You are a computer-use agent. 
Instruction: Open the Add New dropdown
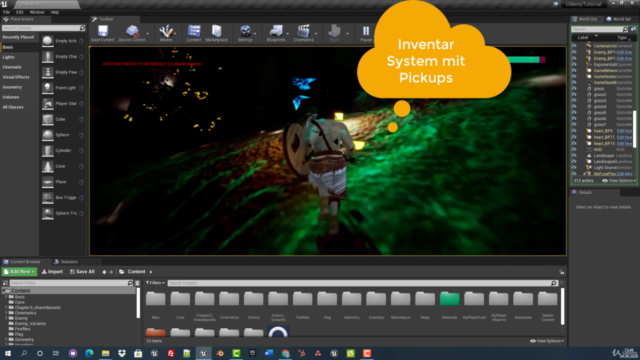coord(19,272)
